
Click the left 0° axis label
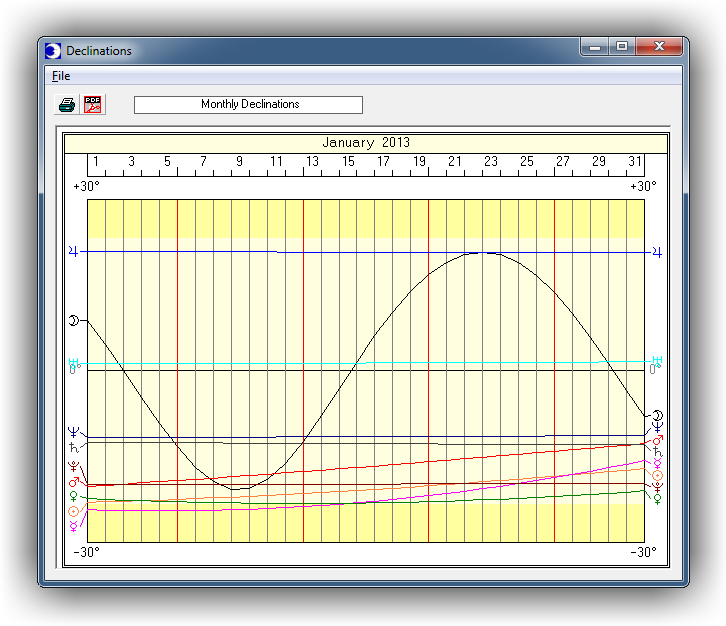[x=75, y=369]
